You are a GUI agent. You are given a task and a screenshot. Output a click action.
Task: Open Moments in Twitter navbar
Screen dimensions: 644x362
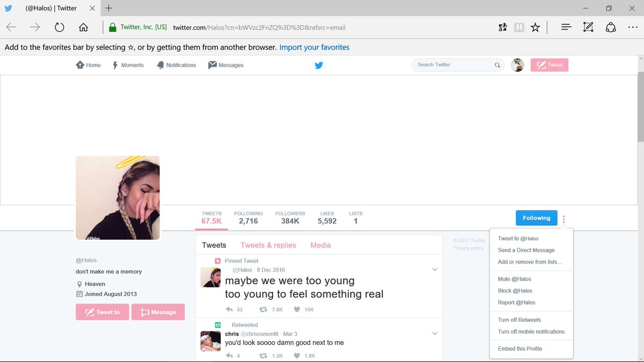click(128, 65)
